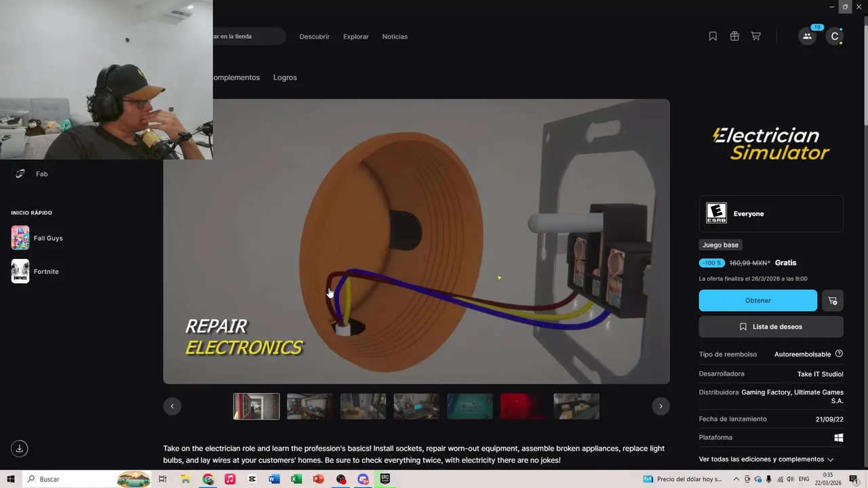The width and height of the screenshot is (868, 488).
Task: Click Take IT Studio! developer link
Action: point(821,374)
